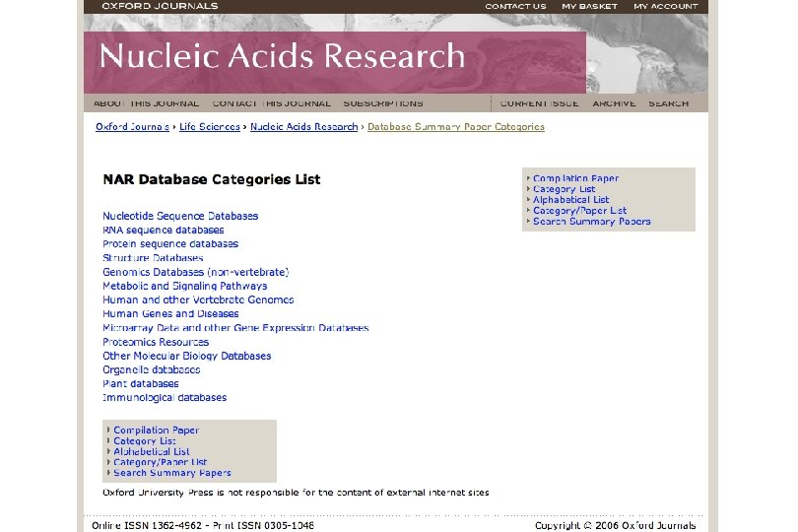Open Other Molecular Biology Databases category
Screen dimensions: 798x532
pos(187,356)
